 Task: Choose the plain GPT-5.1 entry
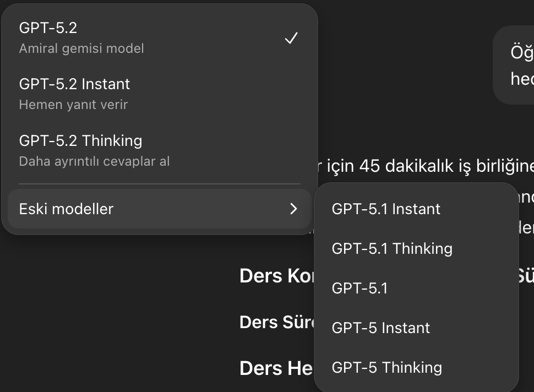(416, 288)
